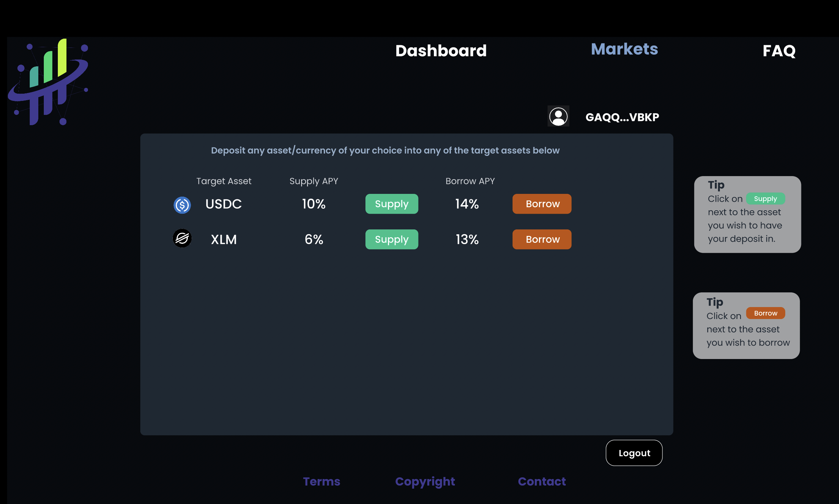
Task: Log out using the Logout button
Action: click(x=634, y=453)
